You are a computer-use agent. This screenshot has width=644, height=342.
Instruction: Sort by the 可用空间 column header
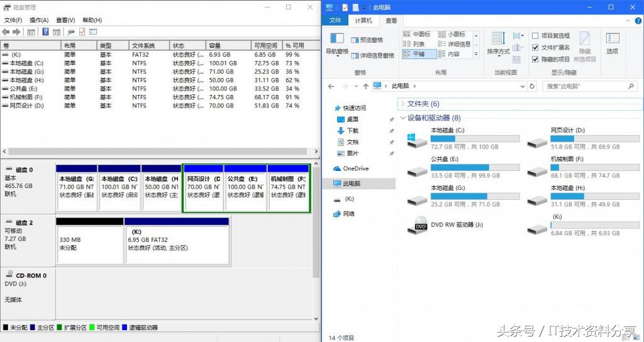point(267,45)
